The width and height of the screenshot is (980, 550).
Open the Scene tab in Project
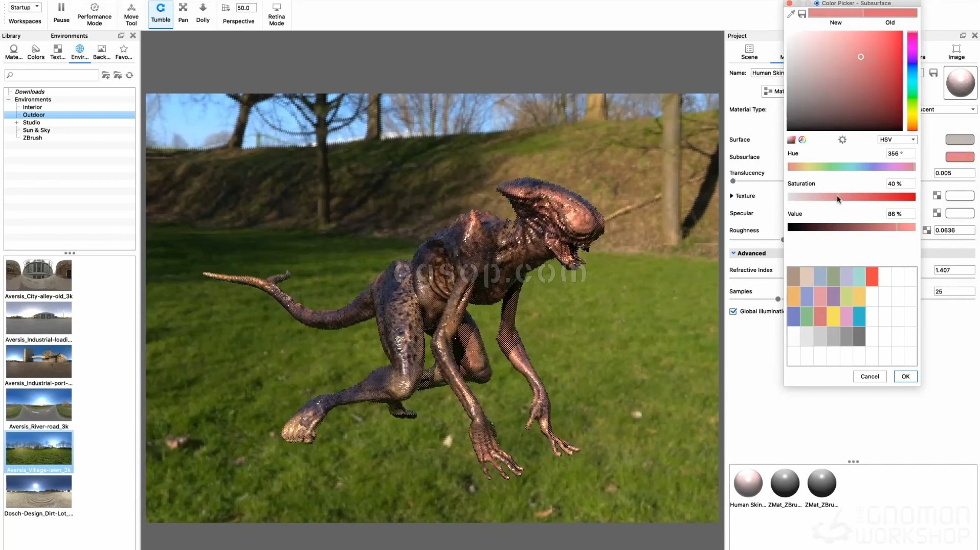[x=749, y=52]
